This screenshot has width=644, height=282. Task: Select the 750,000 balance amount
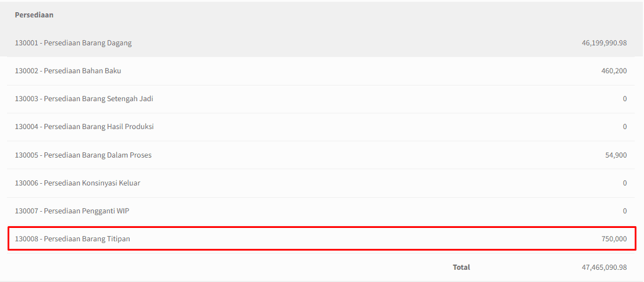(614, 238)
